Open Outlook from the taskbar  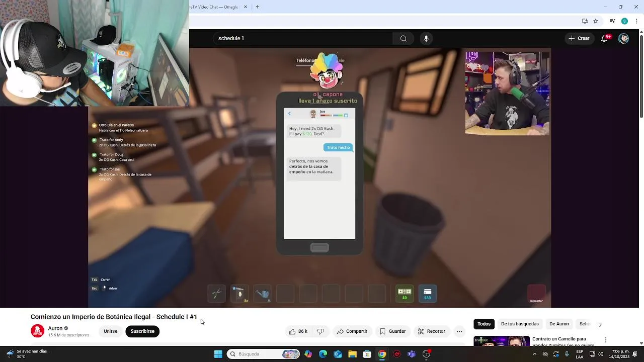tap(338, 354)
